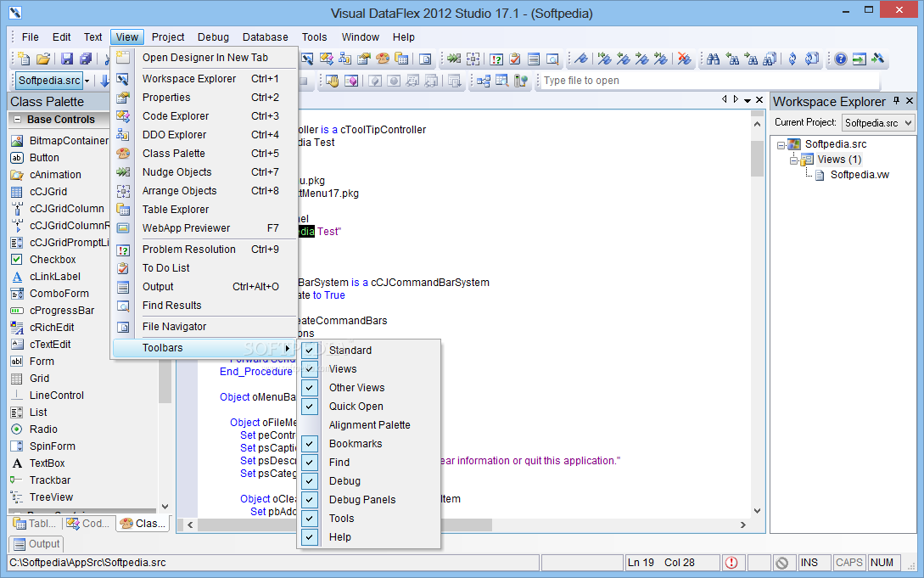Toggle the Views toolbar checkbox

(x=310, y=369)
